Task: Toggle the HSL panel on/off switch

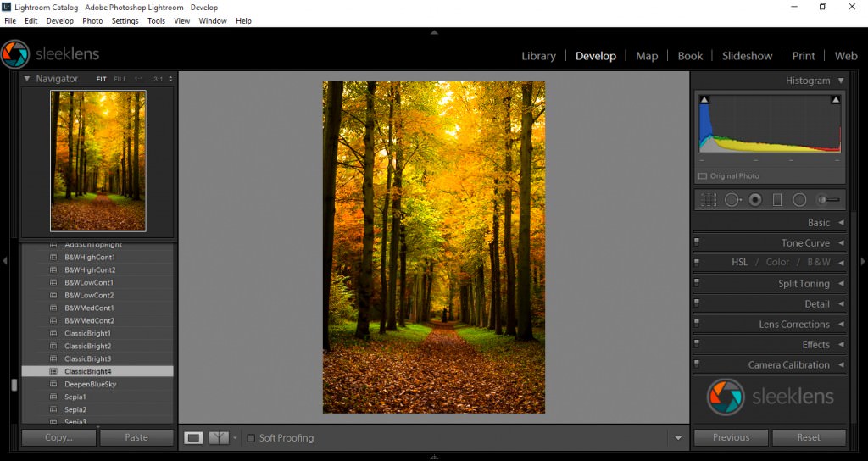Action: pyautogui.click(x=697, y=263)
